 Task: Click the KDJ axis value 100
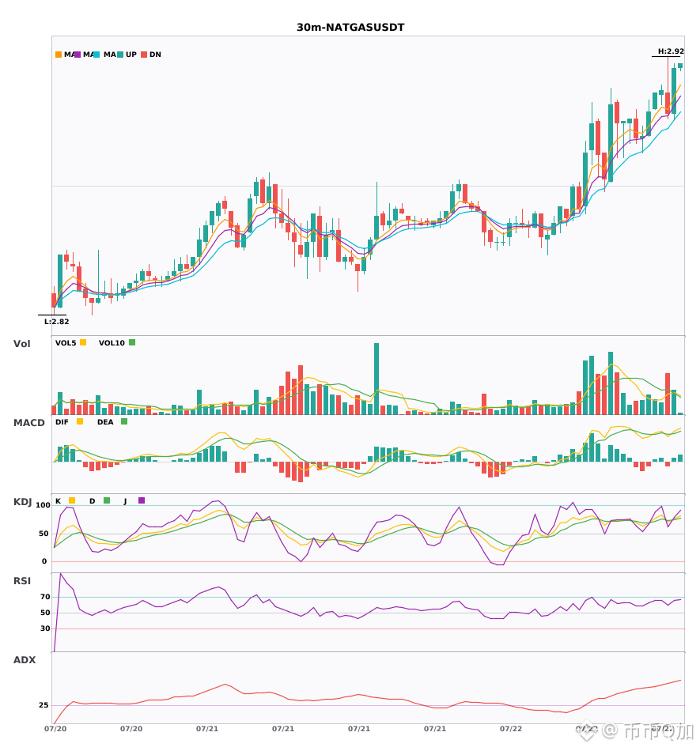click(44, 505)
